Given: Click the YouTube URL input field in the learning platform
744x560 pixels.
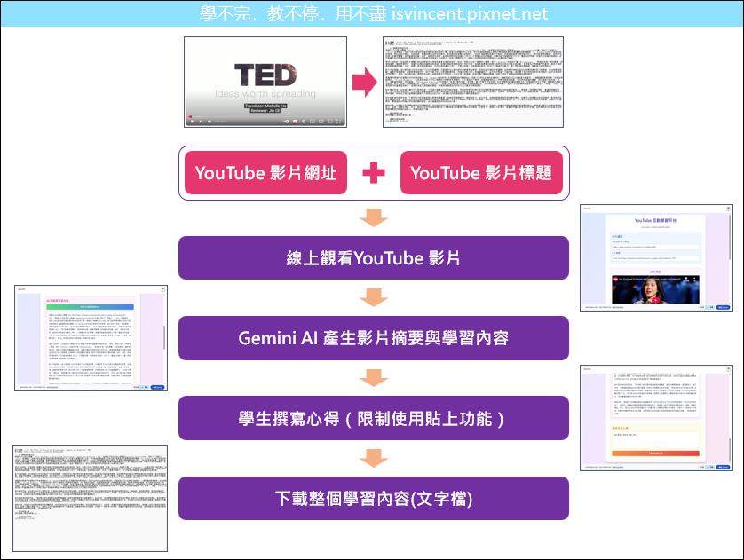Looking at the screenshot, I should tap(655, 247).
